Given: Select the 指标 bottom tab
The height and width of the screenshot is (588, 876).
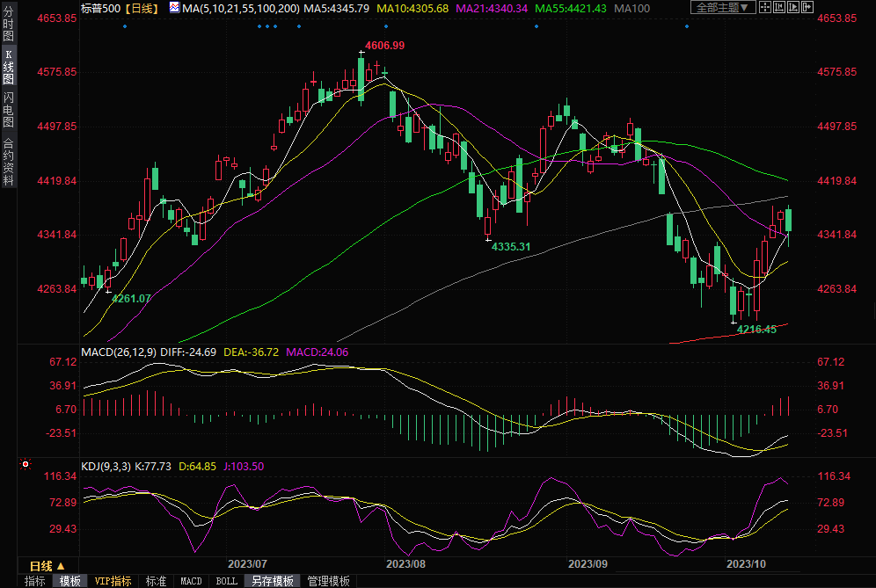Looking at the screenshot, I should (x=35, y=581).
